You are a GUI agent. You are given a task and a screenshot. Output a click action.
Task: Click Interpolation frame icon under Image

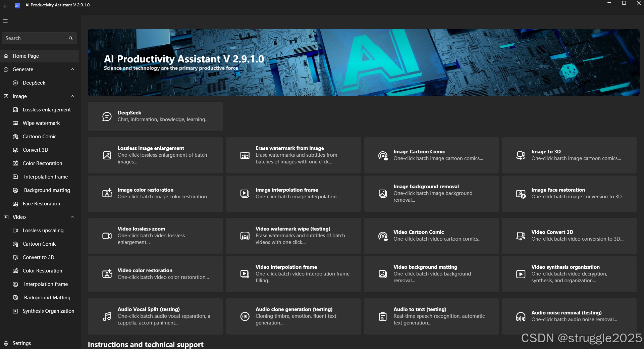15,177
